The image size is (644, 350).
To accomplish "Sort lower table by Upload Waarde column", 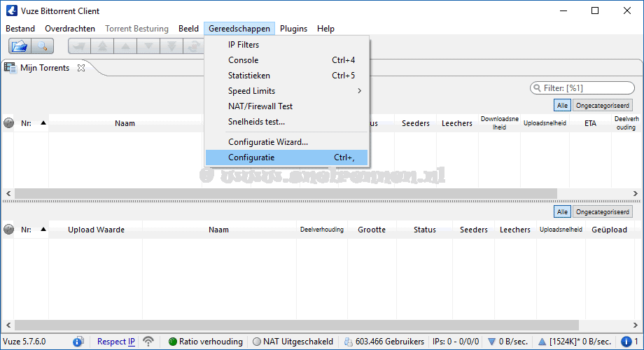I will [x=96, y=230].
